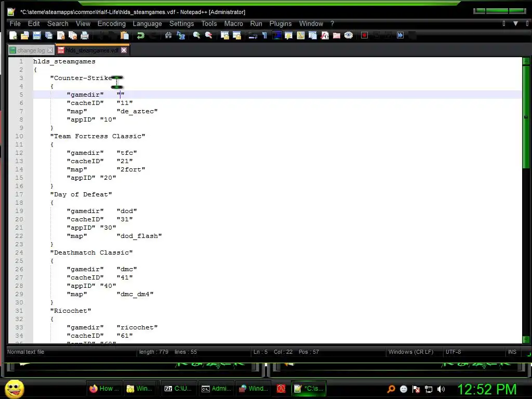Image resolution: width=532 pixels, height=399 pixels.
Task: Print the document via the Print icon
Action: pyautogui.click(x=85, y=35)
